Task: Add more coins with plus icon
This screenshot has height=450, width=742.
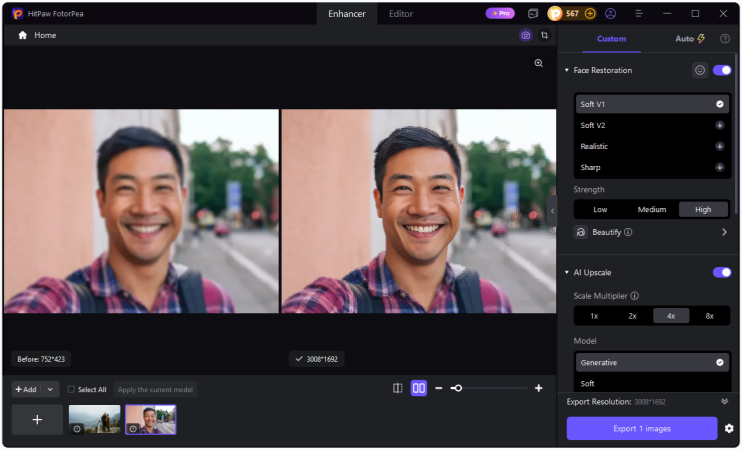Action: (x=590, y=14)
